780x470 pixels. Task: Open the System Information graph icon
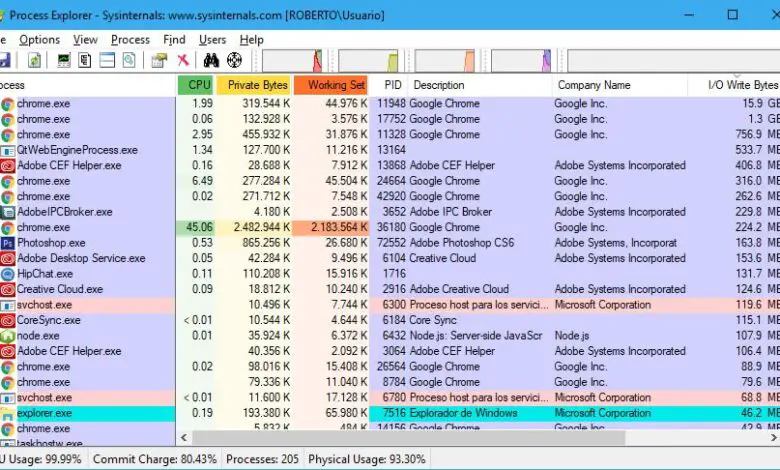tap(64, 60)
